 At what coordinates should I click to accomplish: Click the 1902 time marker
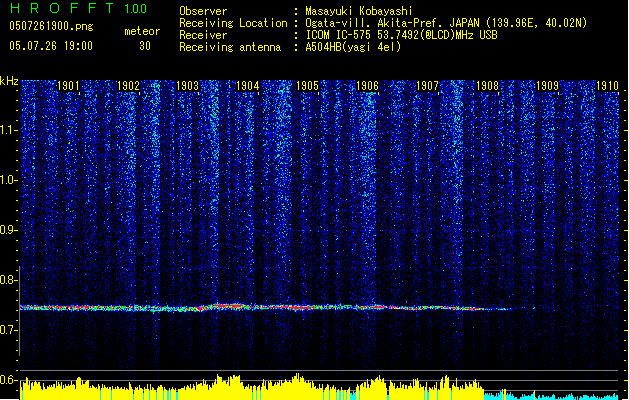click(x=128, y=86)
